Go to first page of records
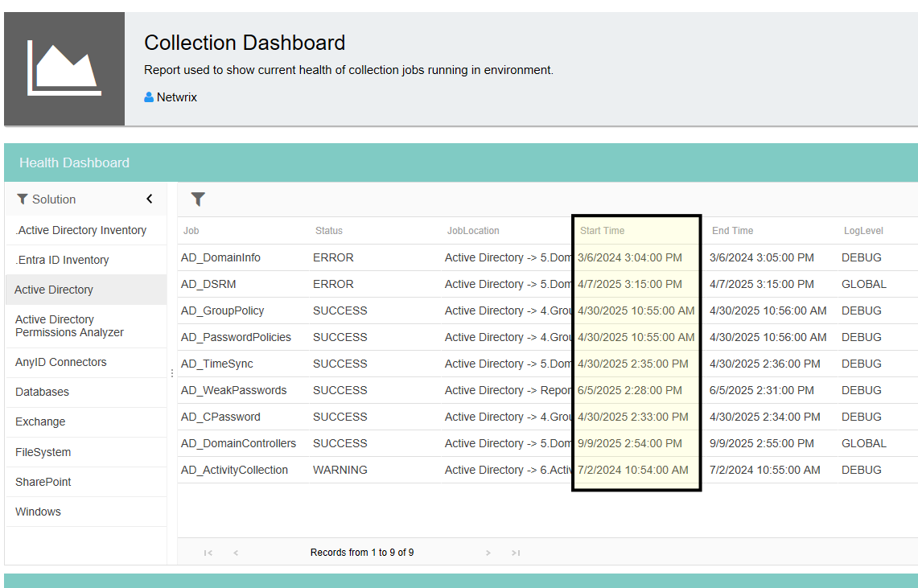This screenshot has width=918, height=588. [208, 553]
